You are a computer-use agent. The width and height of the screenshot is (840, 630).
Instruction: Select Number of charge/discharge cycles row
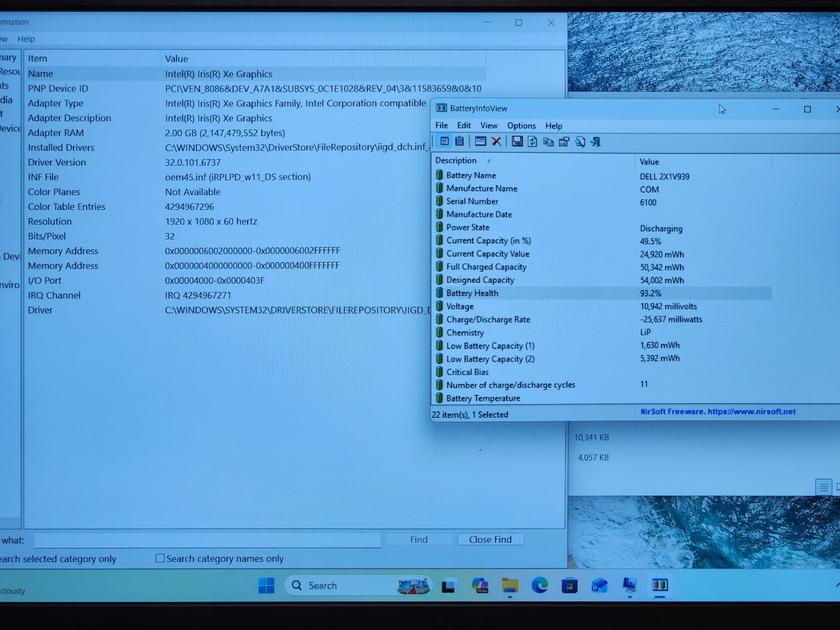[603, 385]
